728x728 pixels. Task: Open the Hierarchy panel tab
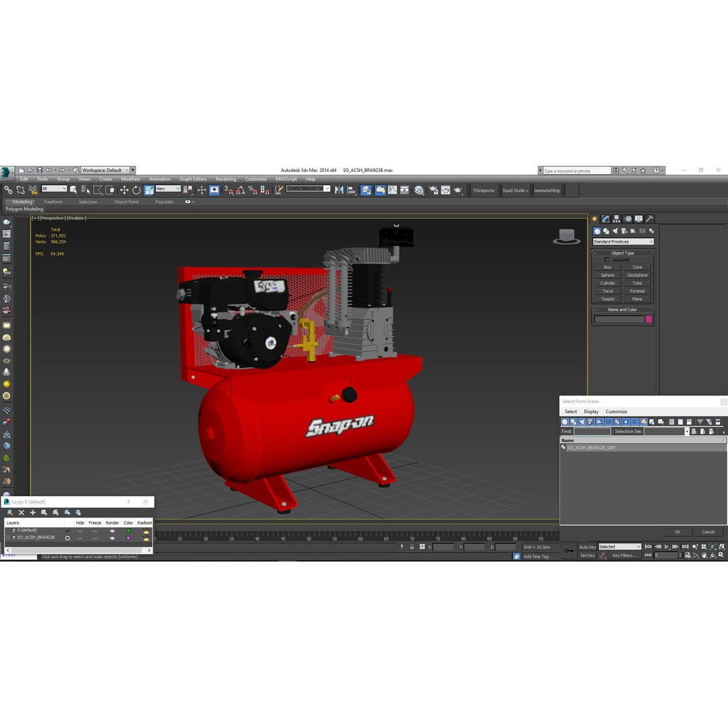pyautogui.click(x=617, y=218)
